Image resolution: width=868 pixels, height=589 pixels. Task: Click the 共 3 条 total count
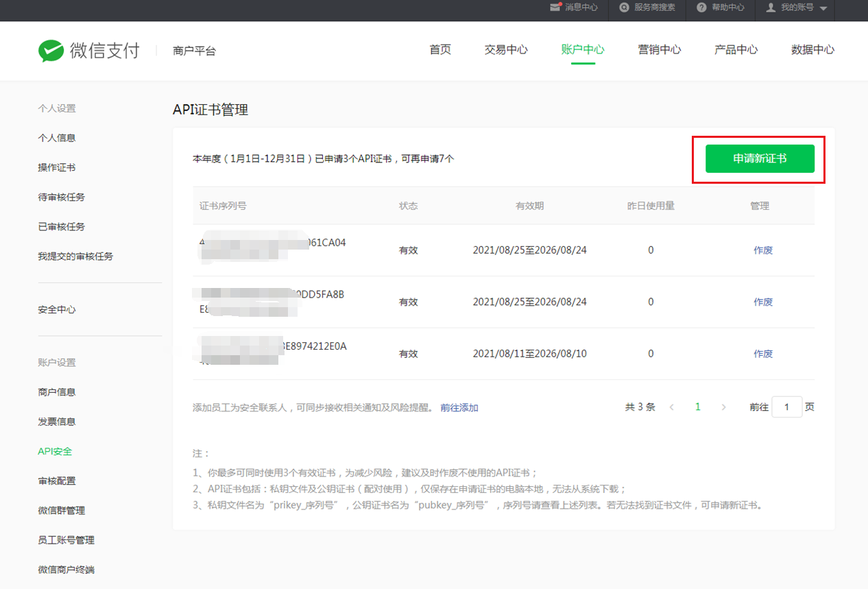click(640, 407)
